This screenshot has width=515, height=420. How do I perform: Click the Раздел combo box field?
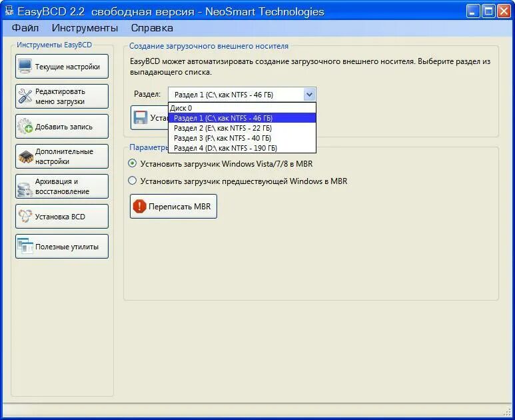pos(242,95)
